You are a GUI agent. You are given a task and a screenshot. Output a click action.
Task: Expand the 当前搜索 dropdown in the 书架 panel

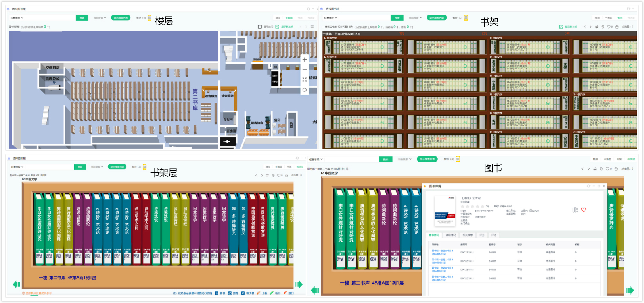[415, 18]
